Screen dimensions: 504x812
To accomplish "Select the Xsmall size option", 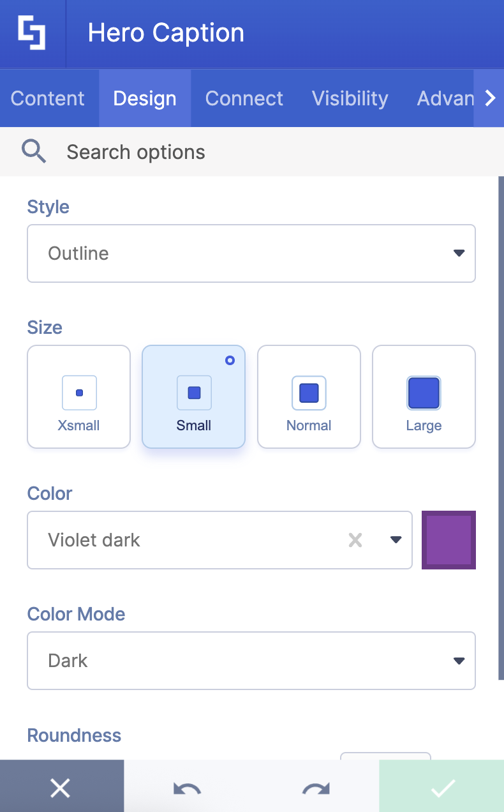I will coord(78,396).
